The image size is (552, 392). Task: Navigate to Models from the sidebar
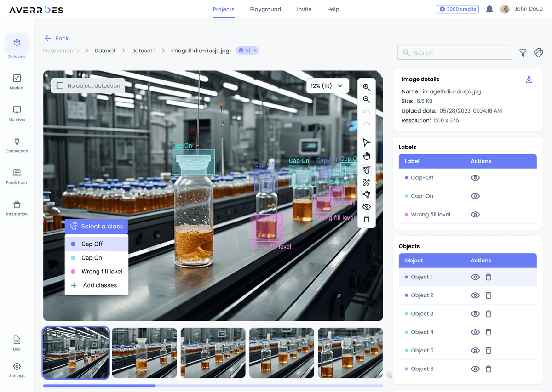tap(17, 81)
